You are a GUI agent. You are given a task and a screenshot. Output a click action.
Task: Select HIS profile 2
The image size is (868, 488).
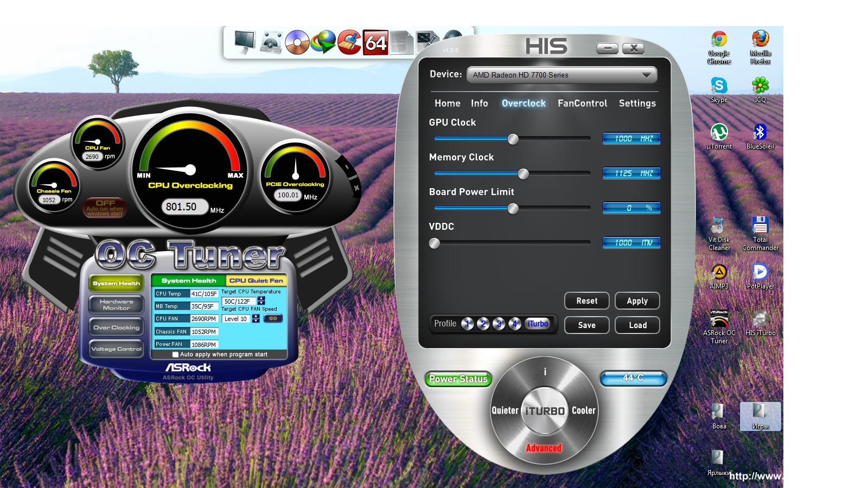(x=483, y=324)
